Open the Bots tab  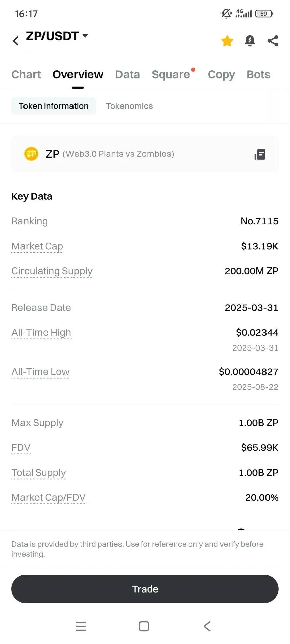[x=258, y=74]
